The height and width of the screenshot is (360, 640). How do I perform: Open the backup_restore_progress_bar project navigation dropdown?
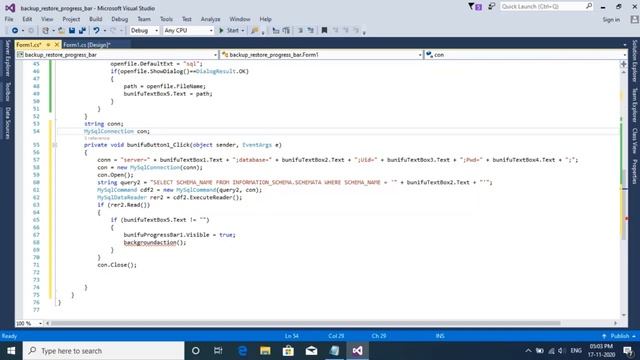tap(117, 54)
